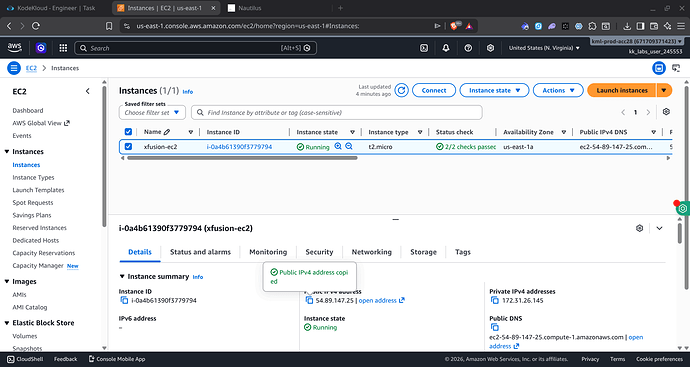This screenshot has height=367, width=690.
Task: Collapse the Instances section in sidebar
Action: [7, 151]
